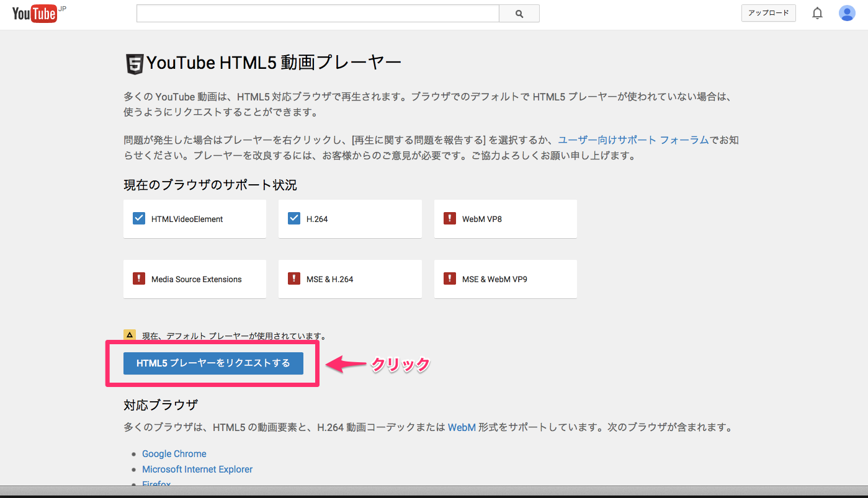
Task: Click the HTMLVideoElement checkmark box
Action: (139, 218)
